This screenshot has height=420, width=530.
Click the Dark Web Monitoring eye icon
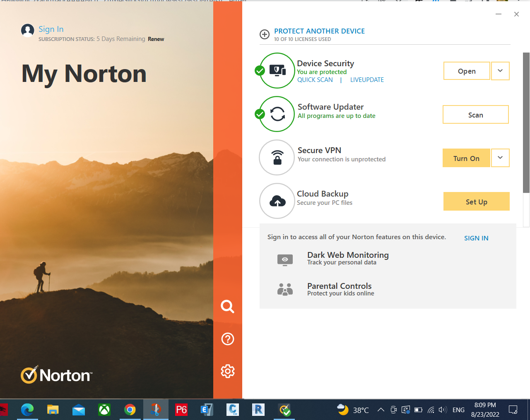pos(285,259)
